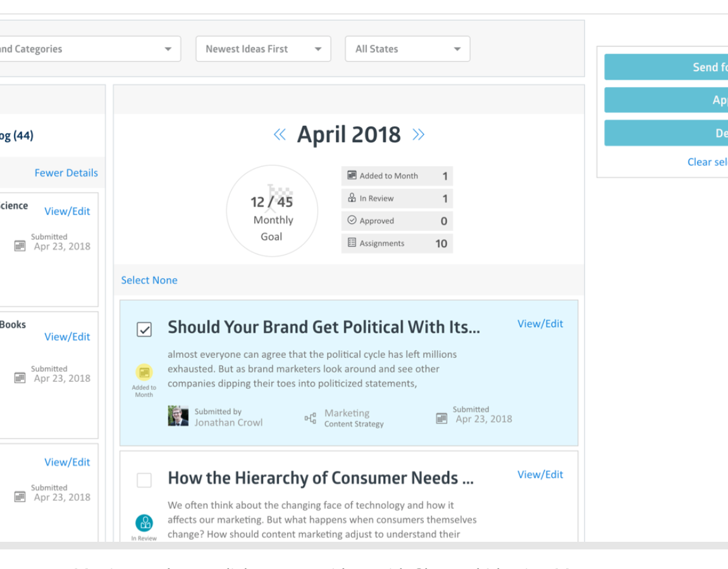Click the calendar icon in the Brand Political card
Viewport: 728px width, 569px height.
pos(441,418)
